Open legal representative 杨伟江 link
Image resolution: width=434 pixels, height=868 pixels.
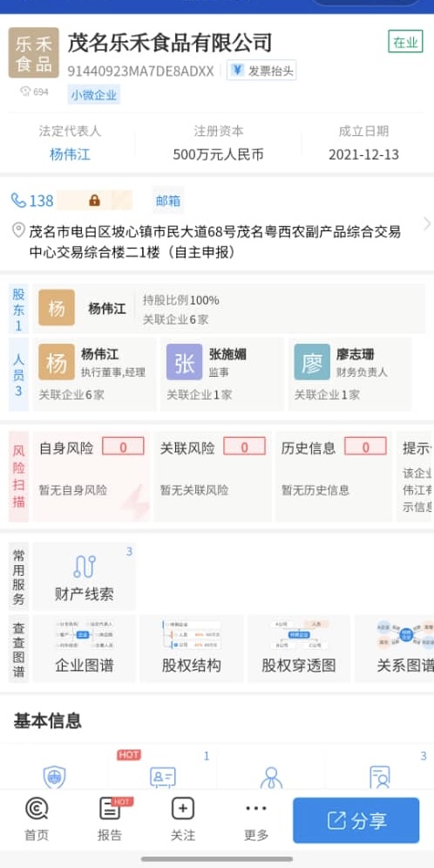[70, 154]
